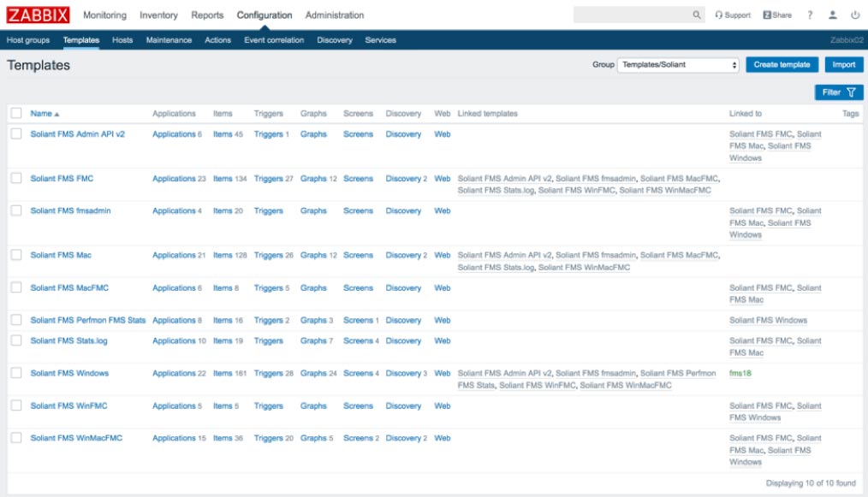Switch to Host groups tab

tap(28, 40)
